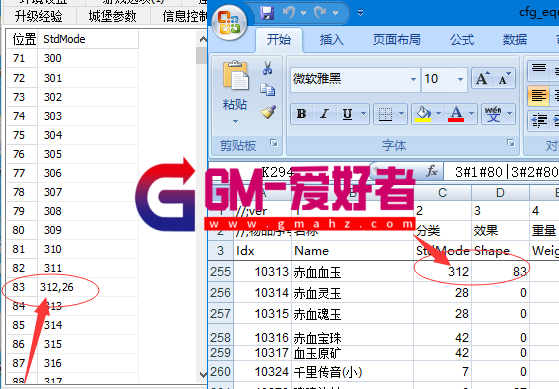Click the round Office button in Excel
Screen dimensions: 559x389
click(230, 23)
